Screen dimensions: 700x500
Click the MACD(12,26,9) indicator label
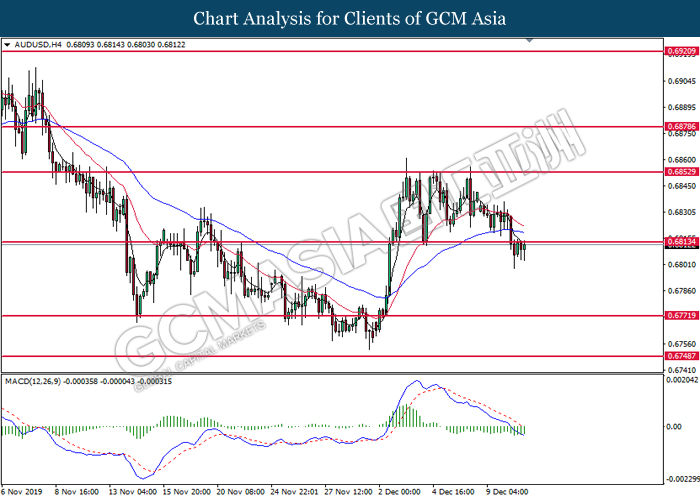point(33,381)
